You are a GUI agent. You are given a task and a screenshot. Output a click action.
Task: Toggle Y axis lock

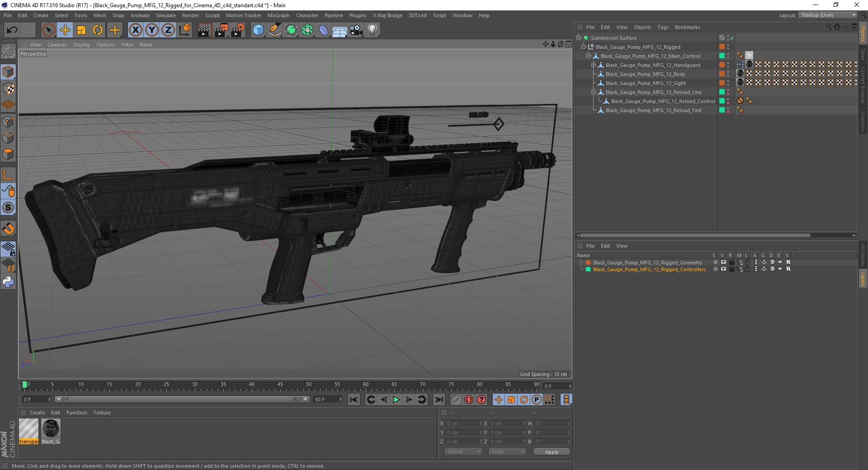152,30
